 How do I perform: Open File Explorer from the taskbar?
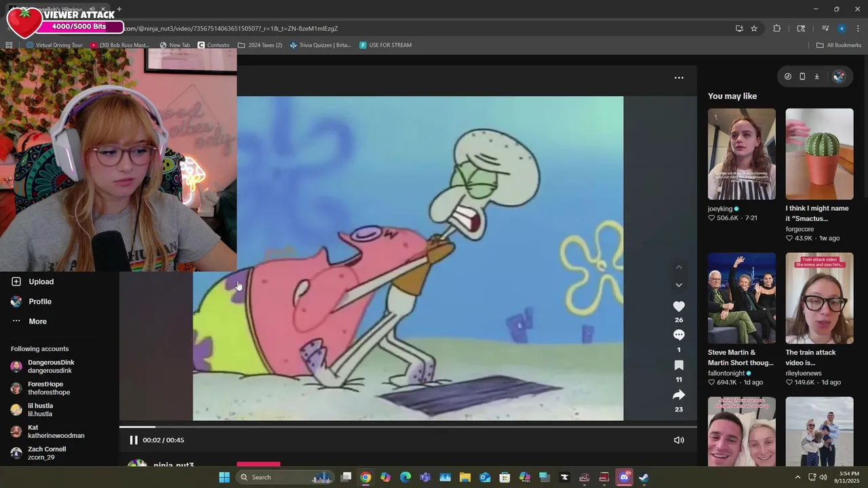pos(465,477)
